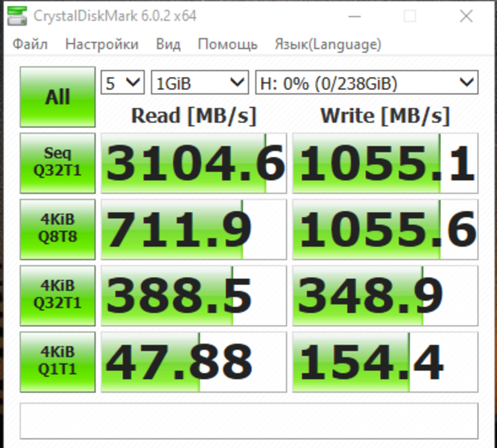The width and height of the screenshot is (497, 448).
Task: Select the 388.5 read result cell
Action: 194,295
